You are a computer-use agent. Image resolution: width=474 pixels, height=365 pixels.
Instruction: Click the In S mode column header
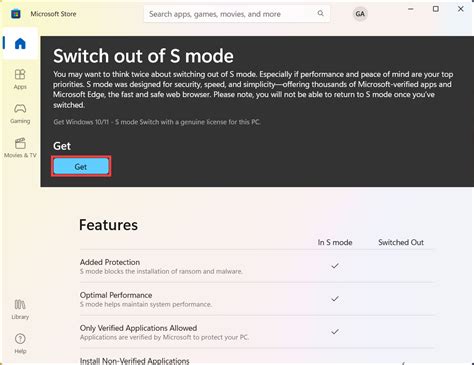335,242
